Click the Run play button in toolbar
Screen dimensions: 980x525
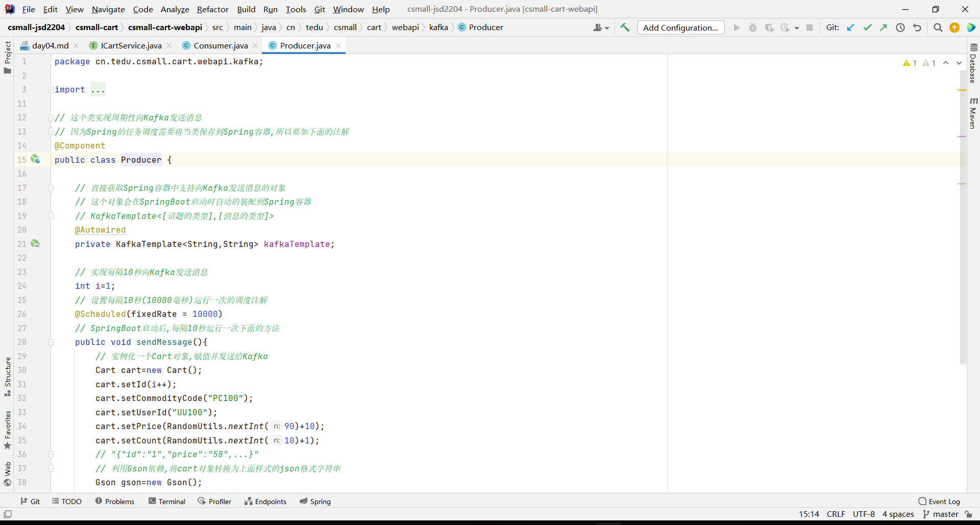coord(737,28)
